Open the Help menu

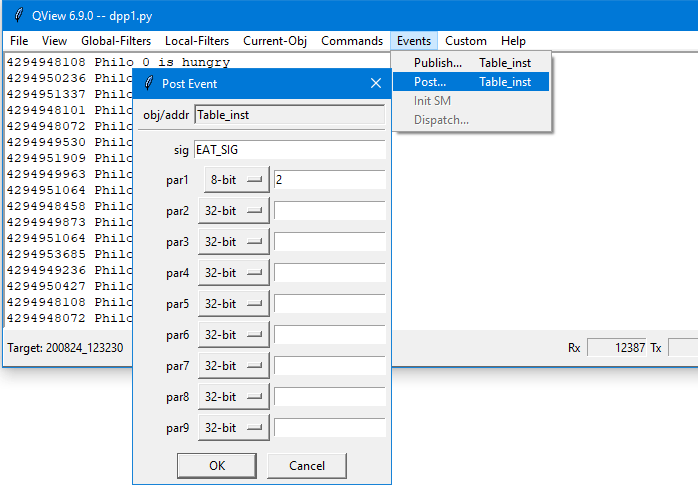(x=513, y=41)
